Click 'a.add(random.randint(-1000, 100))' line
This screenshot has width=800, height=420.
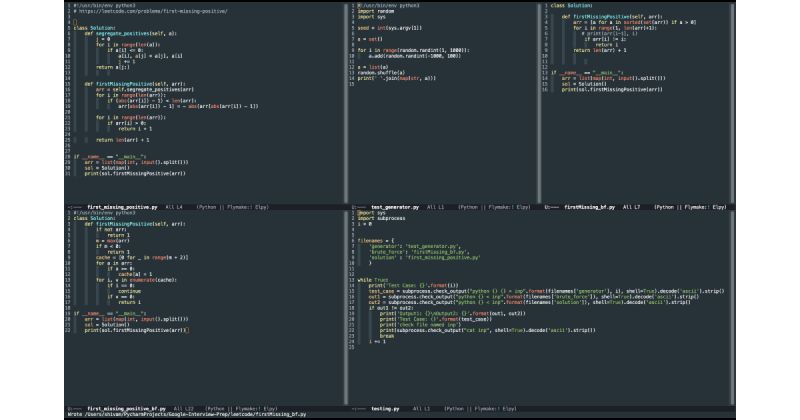[415, 56]
